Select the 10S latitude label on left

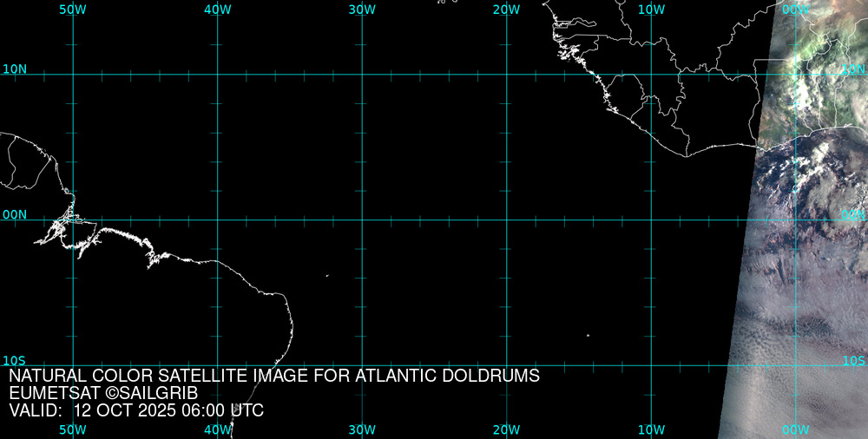tap(15, 360)
